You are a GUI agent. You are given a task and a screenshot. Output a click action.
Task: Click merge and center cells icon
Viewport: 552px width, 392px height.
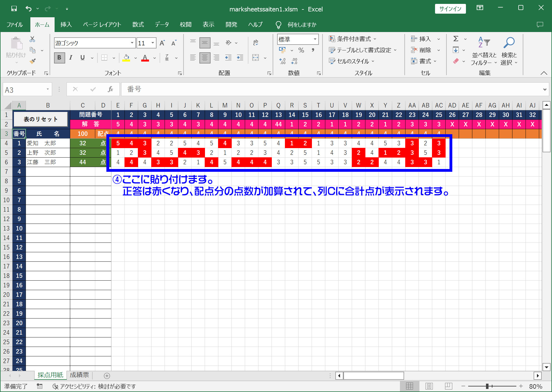255,58
